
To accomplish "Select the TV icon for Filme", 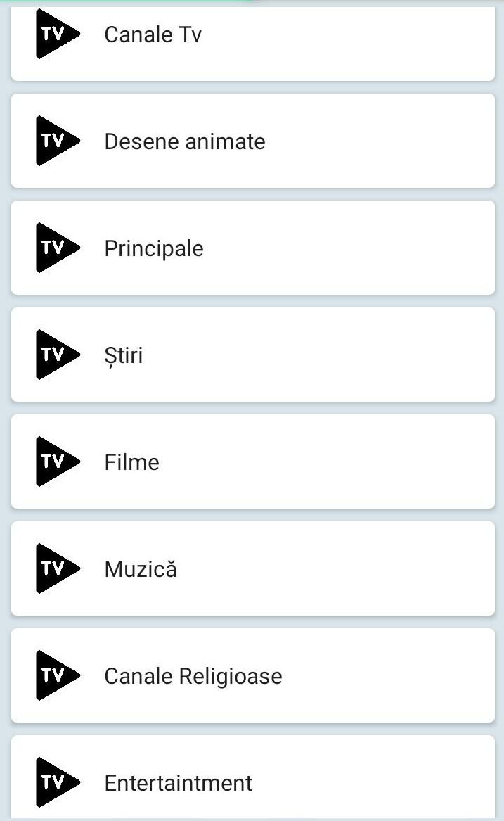I will coord(56,462).
